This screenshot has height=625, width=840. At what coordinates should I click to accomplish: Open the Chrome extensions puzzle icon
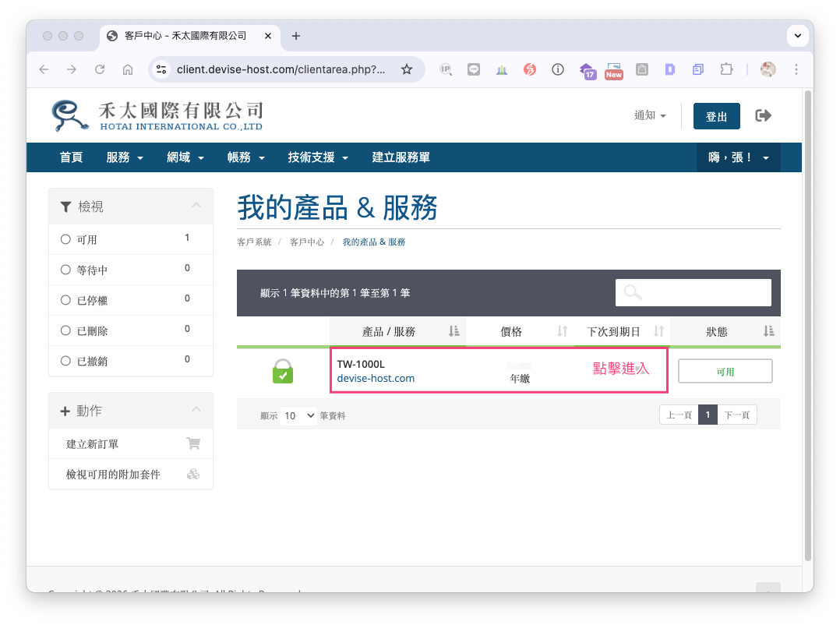(726, 69)
